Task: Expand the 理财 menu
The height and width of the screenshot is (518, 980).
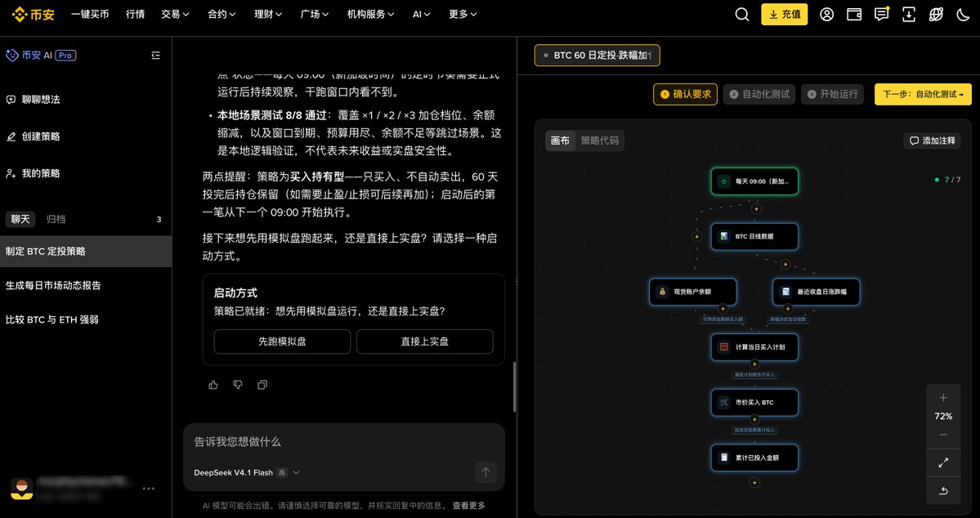Action: tap(268, 15)
